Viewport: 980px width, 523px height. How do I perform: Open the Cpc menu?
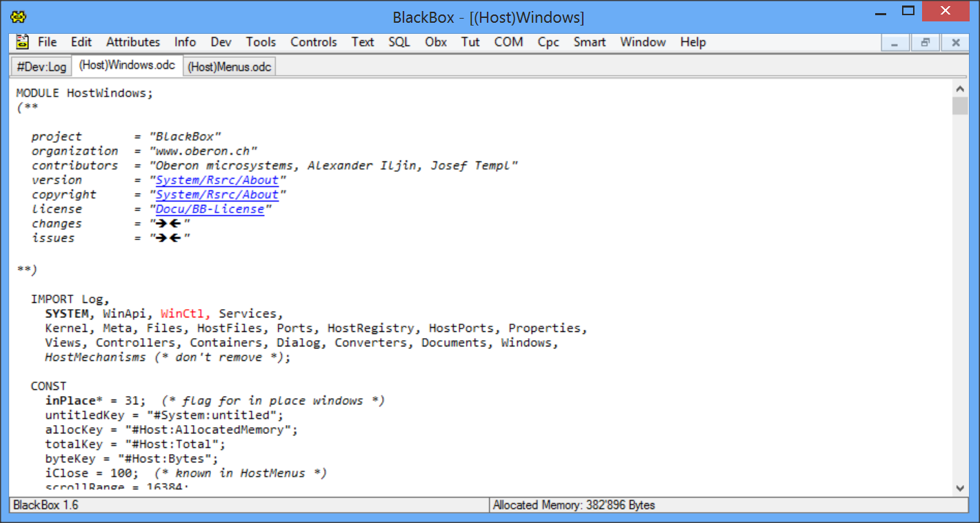click(x=548, y=42)
